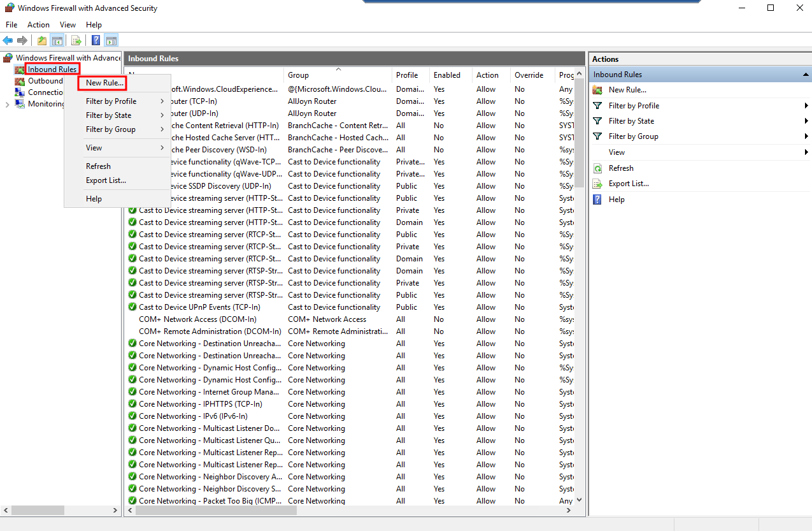
Task: Choose Help from the context menu
Action: [94, 199]
